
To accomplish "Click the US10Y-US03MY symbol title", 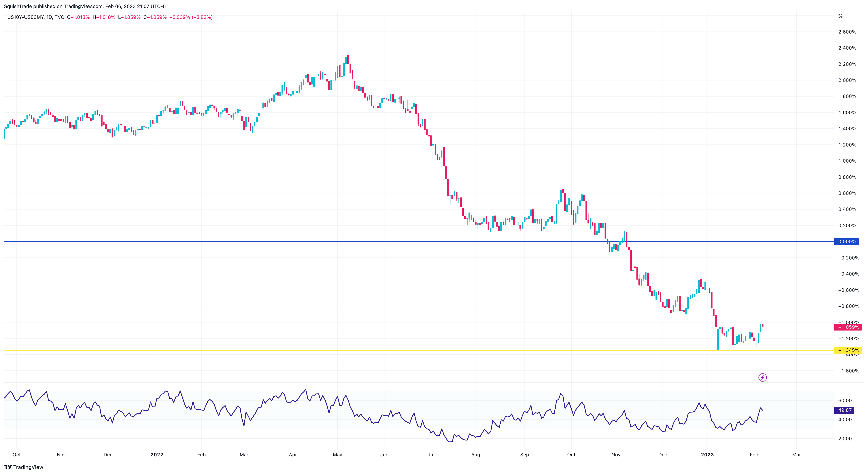I will 26,17.
